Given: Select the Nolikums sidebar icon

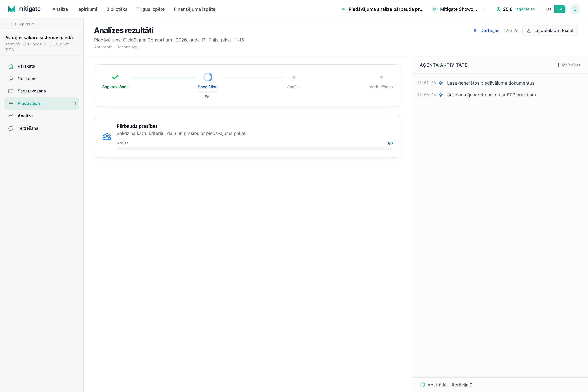Looking at the screenshot, I should tap(11, 79).
